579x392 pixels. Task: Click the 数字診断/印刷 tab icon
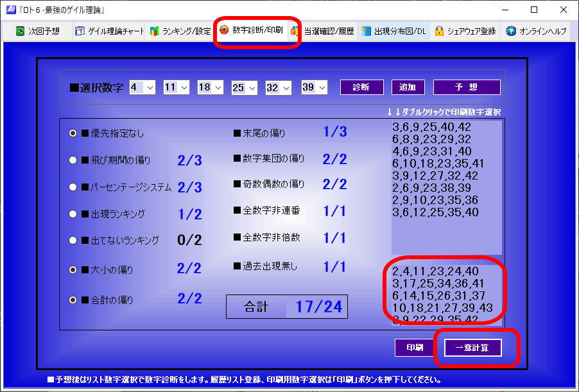[x=224, y=30]
